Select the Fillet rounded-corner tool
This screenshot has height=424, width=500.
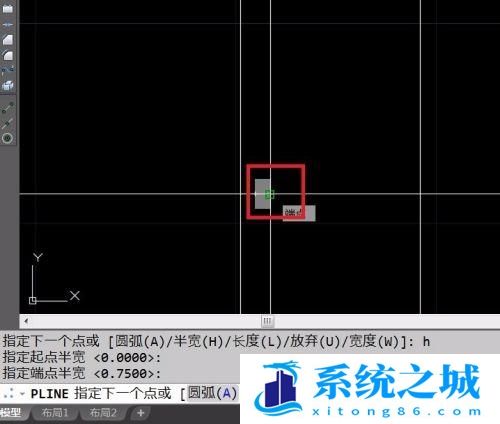(x=8, y=55)
